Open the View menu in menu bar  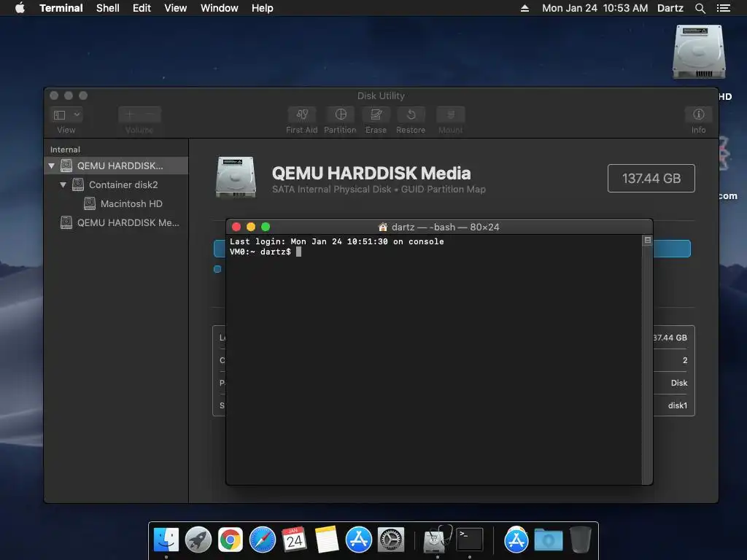[x=175, y=8]
